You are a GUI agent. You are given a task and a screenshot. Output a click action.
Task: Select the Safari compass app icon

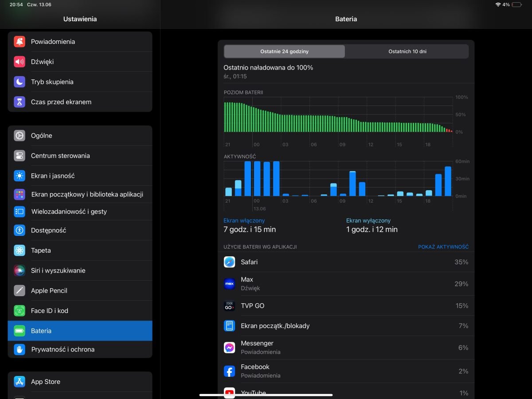click(229, 262)
